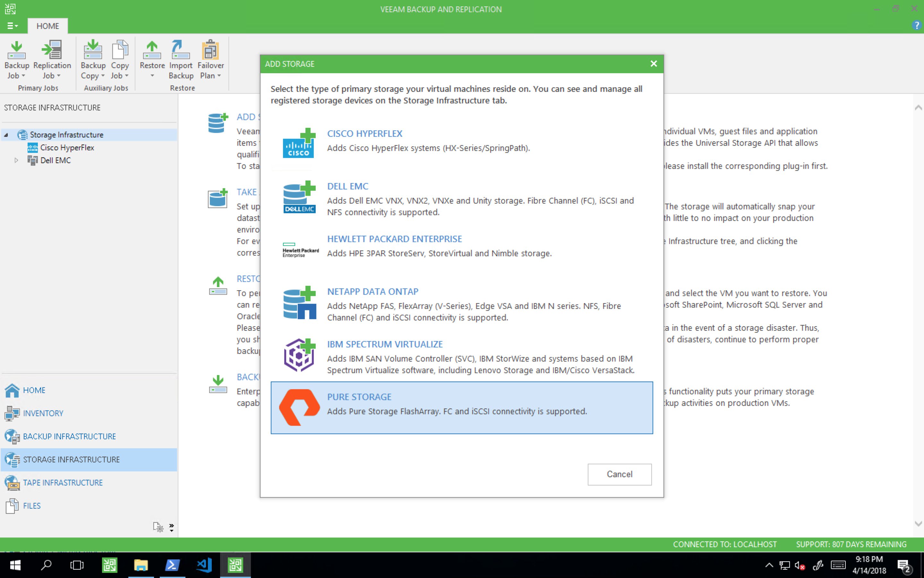Viewport: 924px width, 578px height.
Task: Open File Explorer from the taskbar
Action: tap(141, 565)
